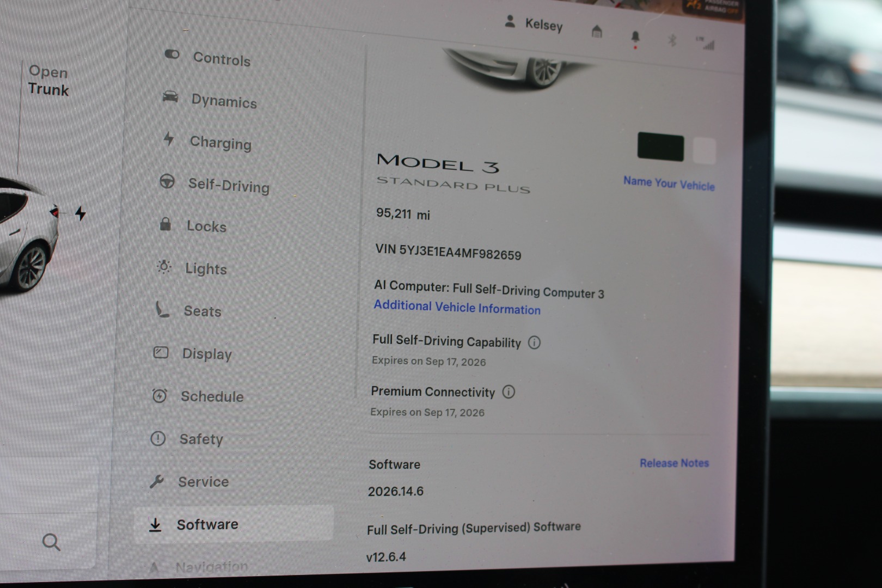882x588 pixels.
Task: Click the Service wrench icon
Action: 156,481
